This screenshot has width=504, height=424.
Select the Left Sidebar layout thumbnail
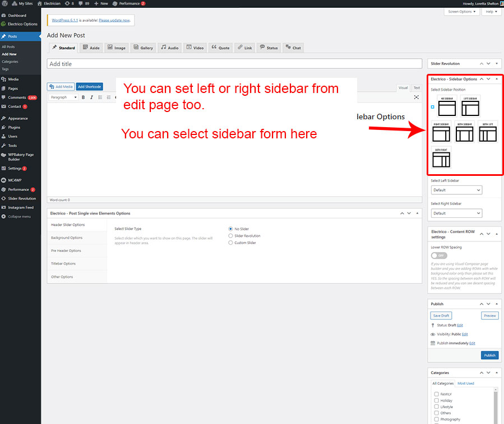[470, 106]
